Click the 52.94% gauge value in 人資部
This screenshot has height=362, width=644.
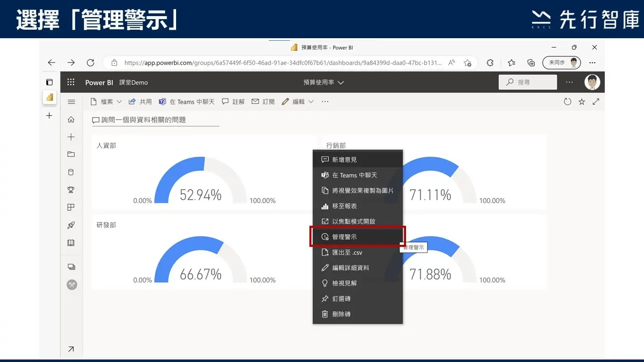pyautogui.click(x=201, y=195)
